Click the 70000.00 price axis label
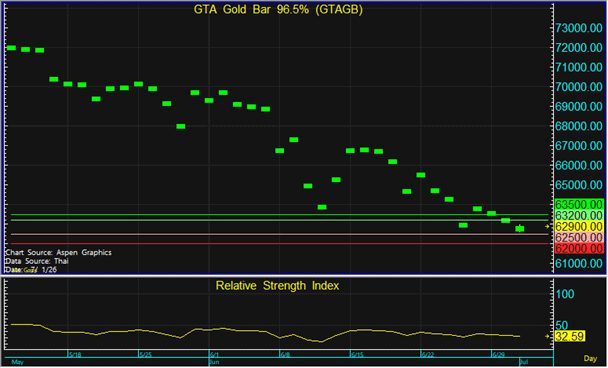This screenshot has width=608, height=368. point(579,87)
